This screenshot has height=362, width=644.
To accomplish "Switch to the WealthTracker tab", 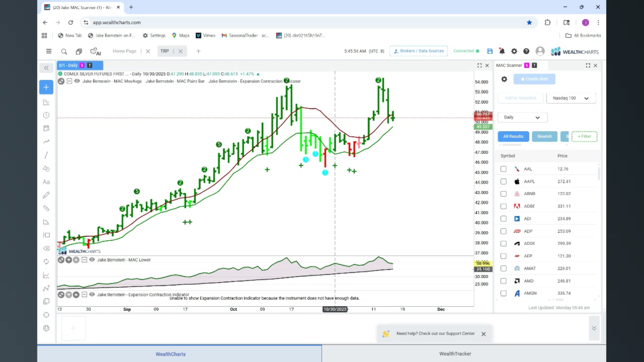I will tap(455, 354).
